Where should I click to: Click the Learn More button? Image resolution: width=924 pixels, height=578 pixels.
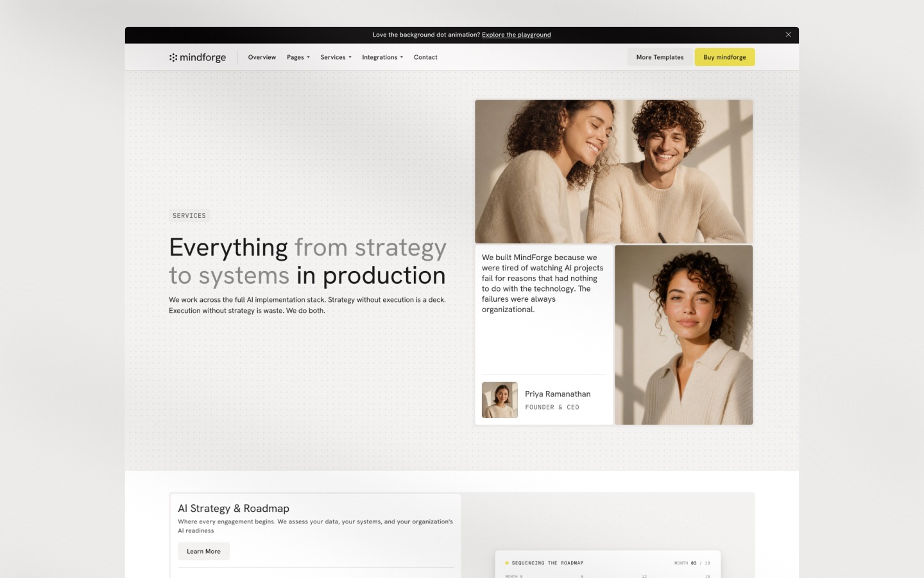click(203, 551)
